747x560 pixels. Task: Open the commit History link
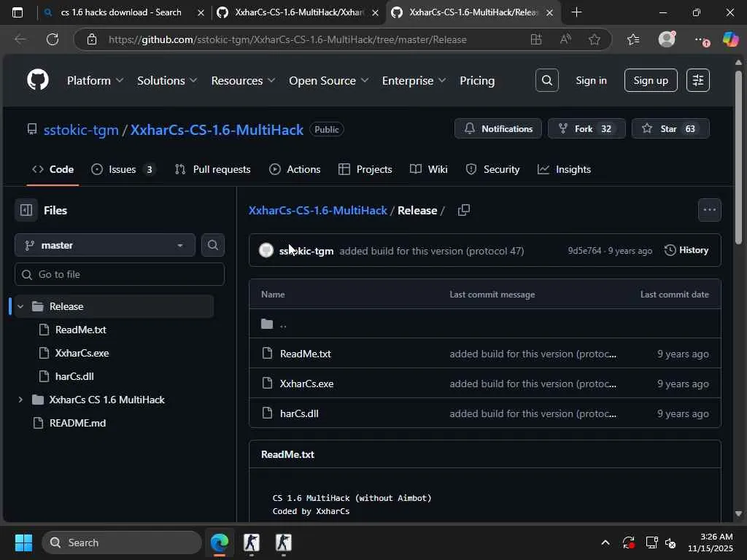coord(686,250)
